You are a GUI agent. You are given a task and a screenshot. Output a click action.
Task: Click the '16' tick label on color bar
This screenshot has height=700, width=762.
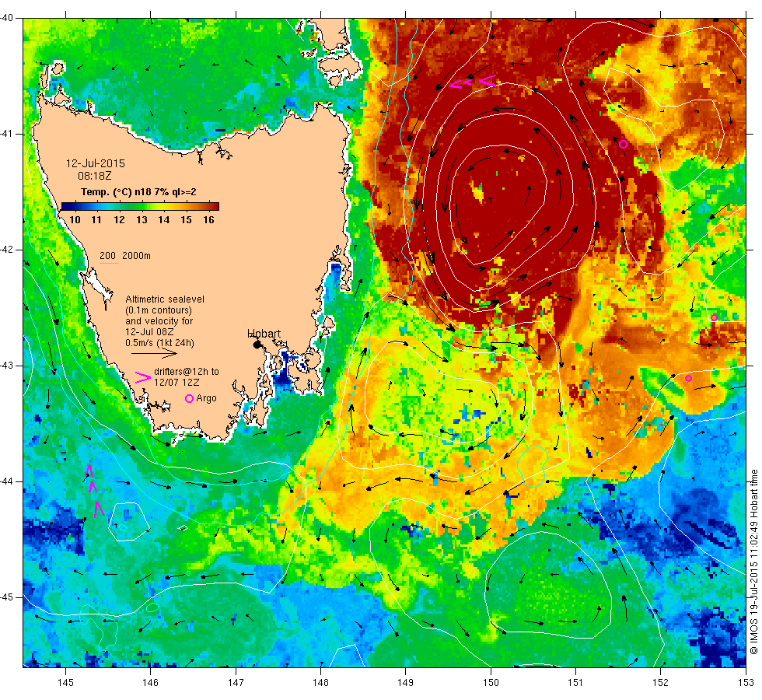[208, 219]
